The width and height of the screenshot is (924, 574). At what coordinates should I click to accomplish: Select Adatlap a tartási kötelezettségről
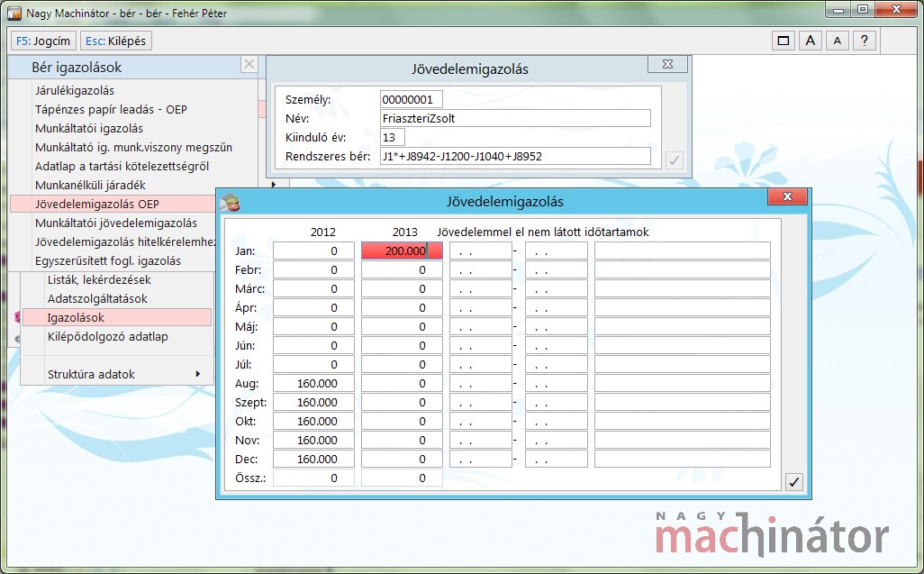pos(122,166)
